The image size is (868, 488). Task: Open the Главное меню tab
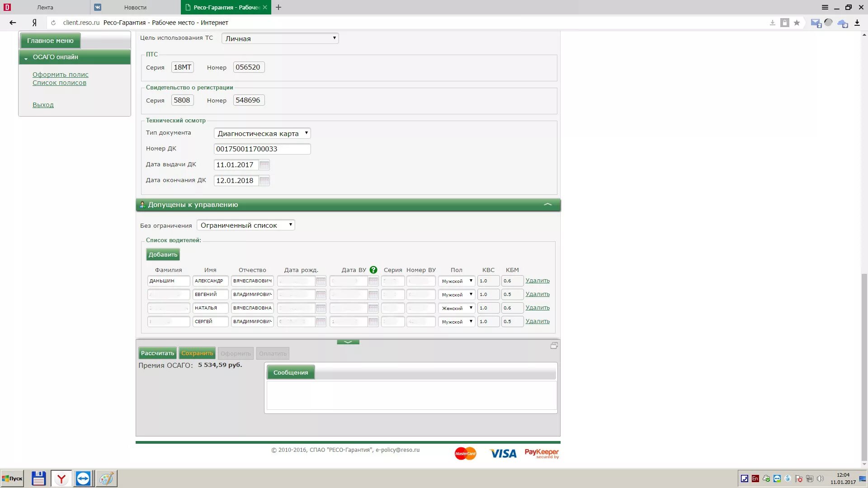click(50, 41)
